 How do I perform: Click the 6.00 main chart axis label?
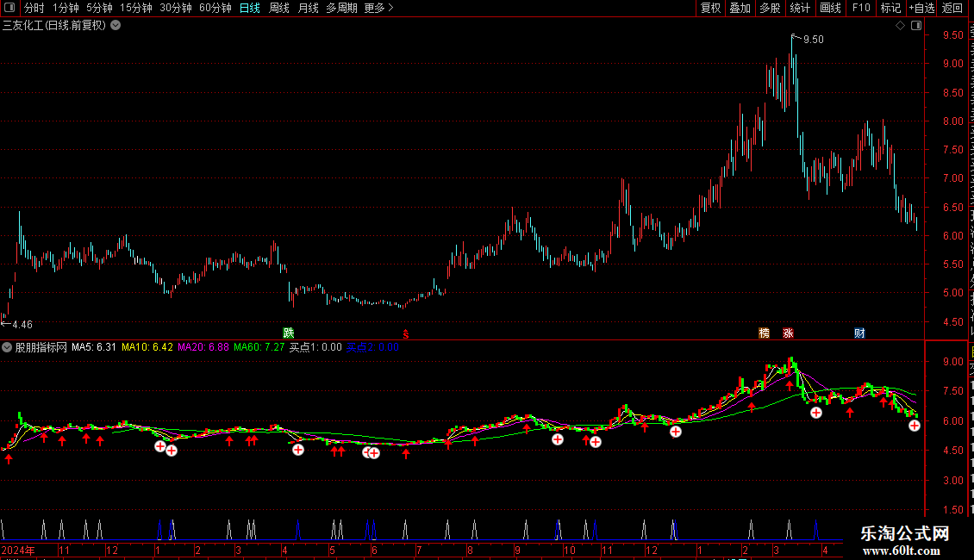(952, 236)
